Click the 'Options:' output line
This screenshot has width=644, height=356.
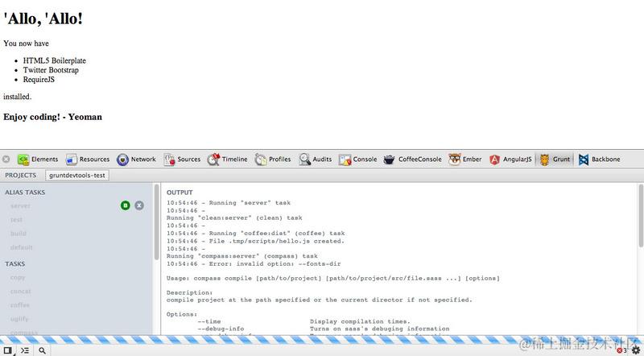click(x=182, y=314)
